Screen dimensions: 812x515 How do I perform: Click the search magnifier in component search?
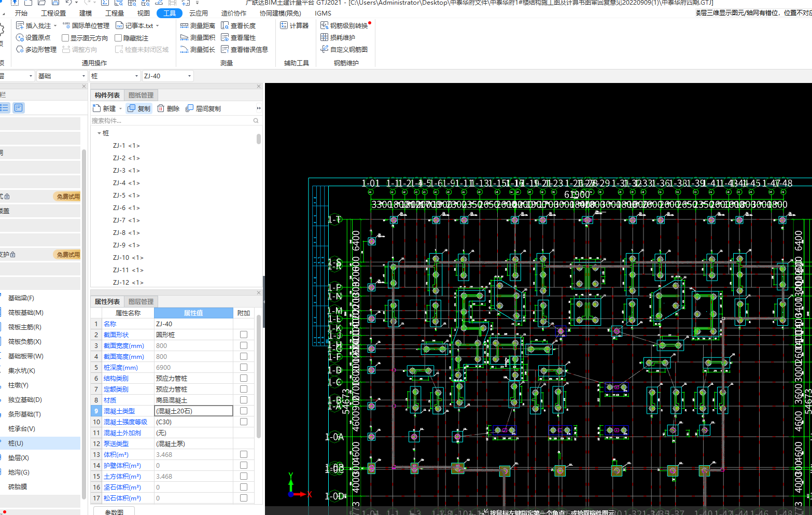(256, 120)
